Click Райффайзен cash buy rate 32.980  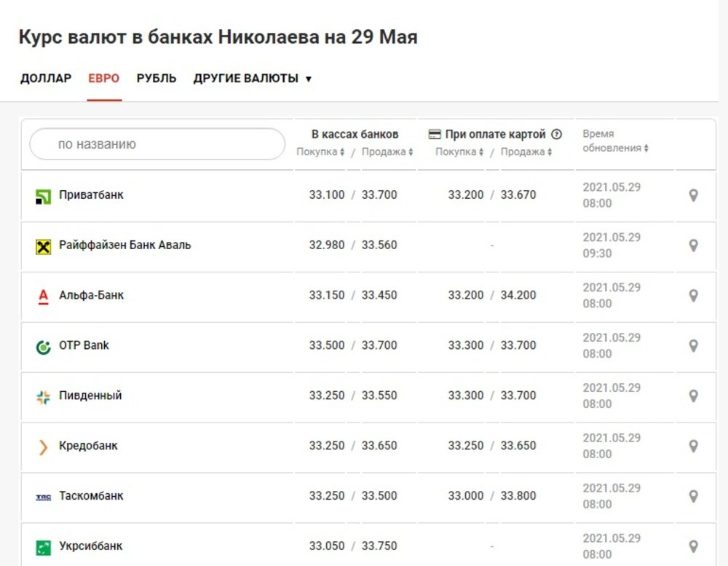327,245
